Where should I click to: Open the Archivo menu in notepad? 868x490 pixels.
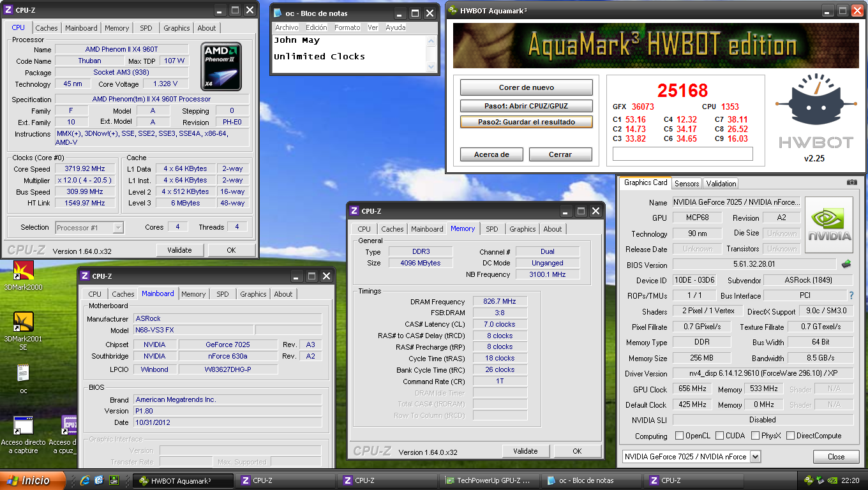point(287,27)
